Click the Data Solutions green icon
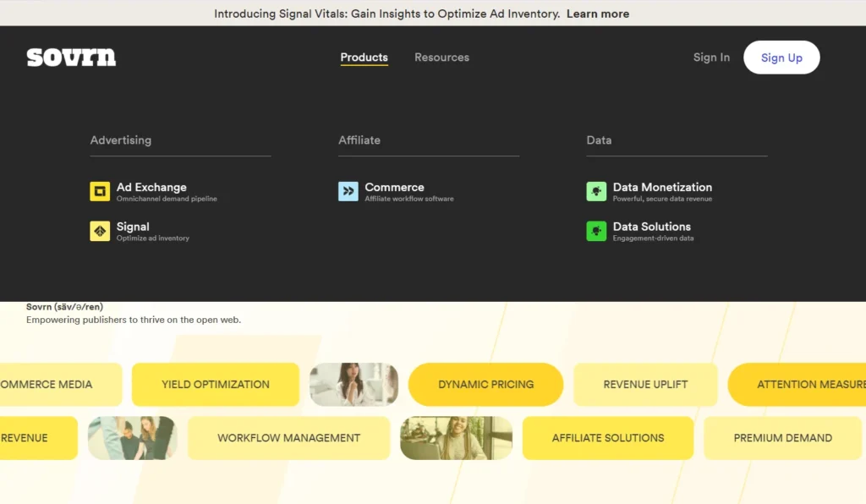 coord(596,232)
